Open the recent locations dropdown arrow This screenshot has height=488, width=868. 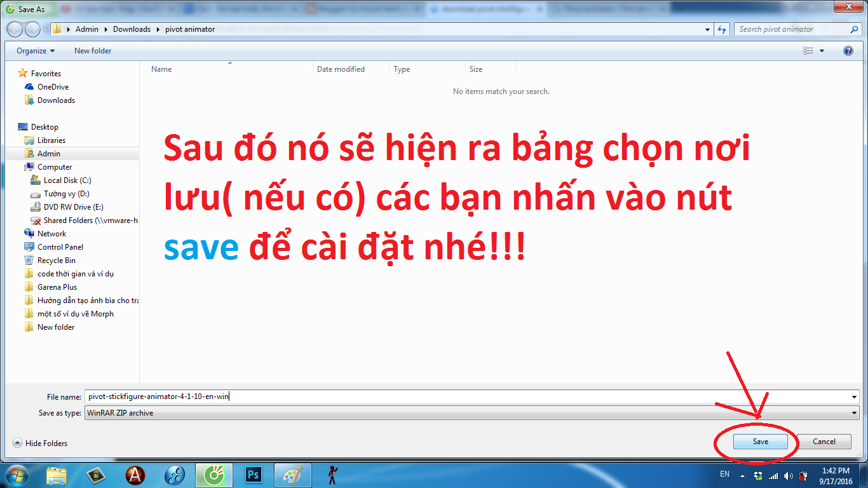point(46,30)
